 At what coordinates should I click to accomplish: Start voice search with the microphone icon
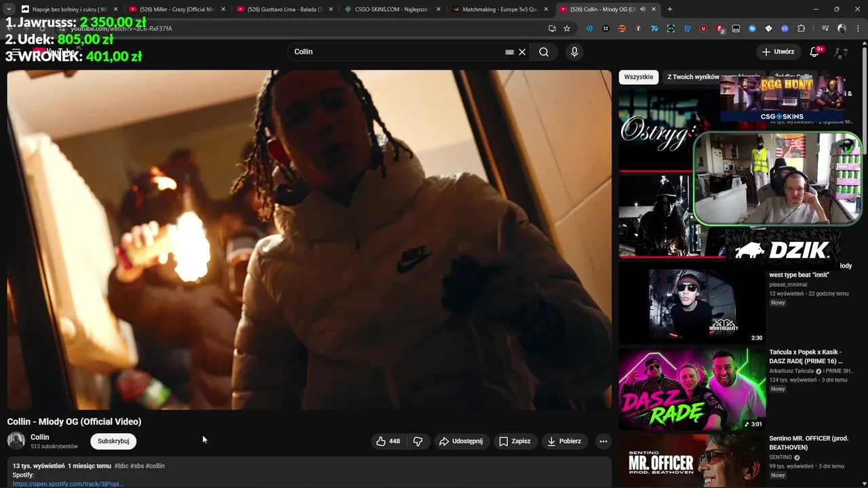click(574, 52)
